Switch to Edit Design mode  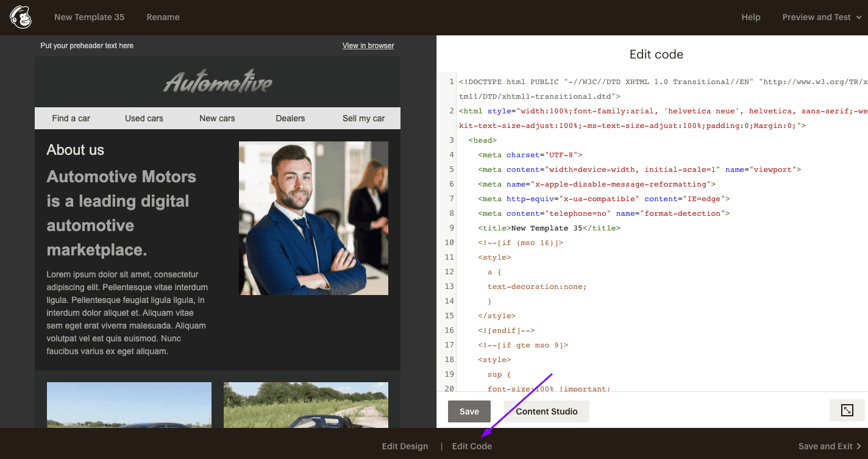click(x=405, y=446)
